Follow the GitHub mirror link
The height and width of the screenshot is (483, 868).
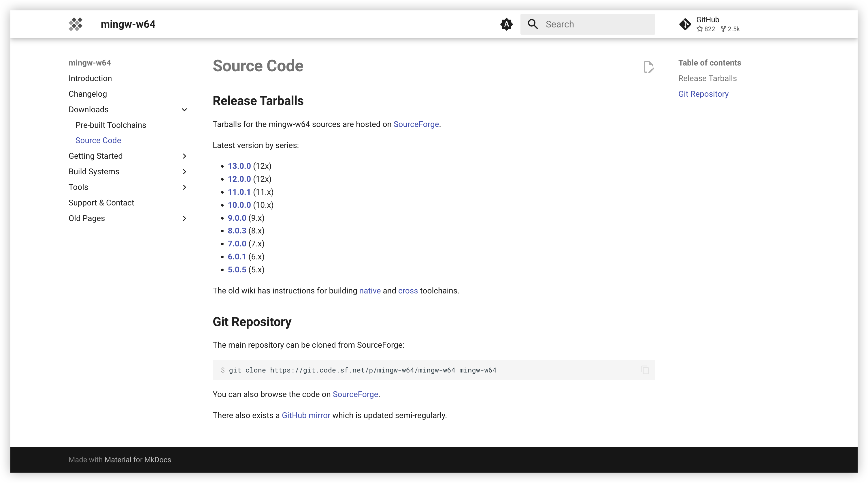click(306, 415)
